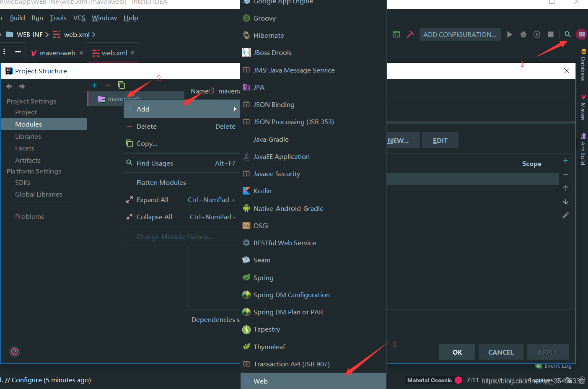
Task: Move dependency up with the arrow icon
Action: 566,188
